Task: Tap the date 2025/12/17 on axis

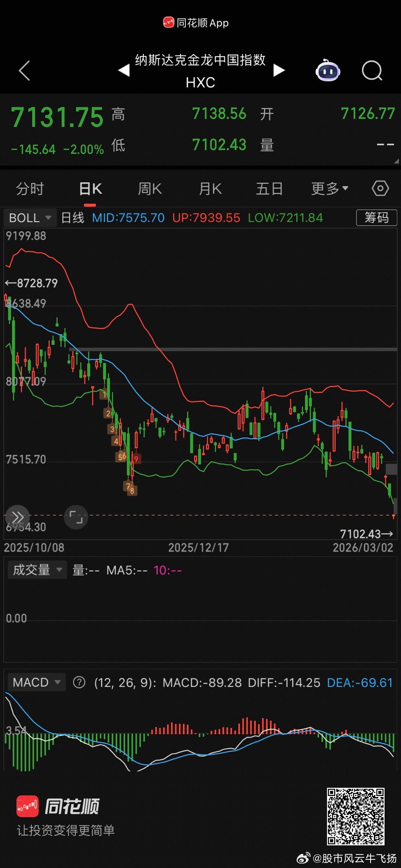Action: coord(199,548)
